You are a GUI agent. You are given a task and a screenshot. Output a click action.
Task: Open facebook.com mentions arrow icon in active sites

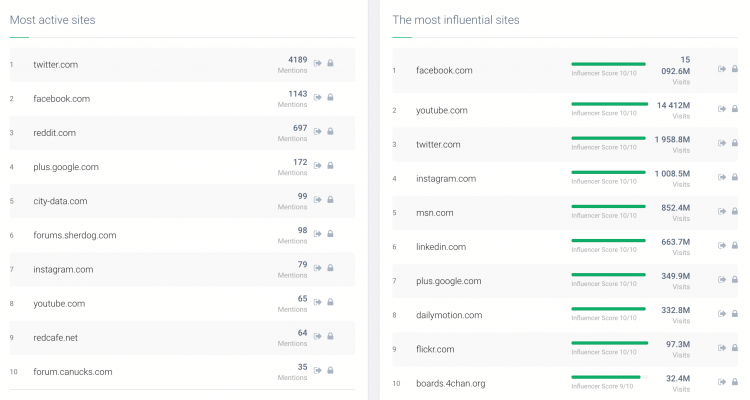click(x=318, y=97)
